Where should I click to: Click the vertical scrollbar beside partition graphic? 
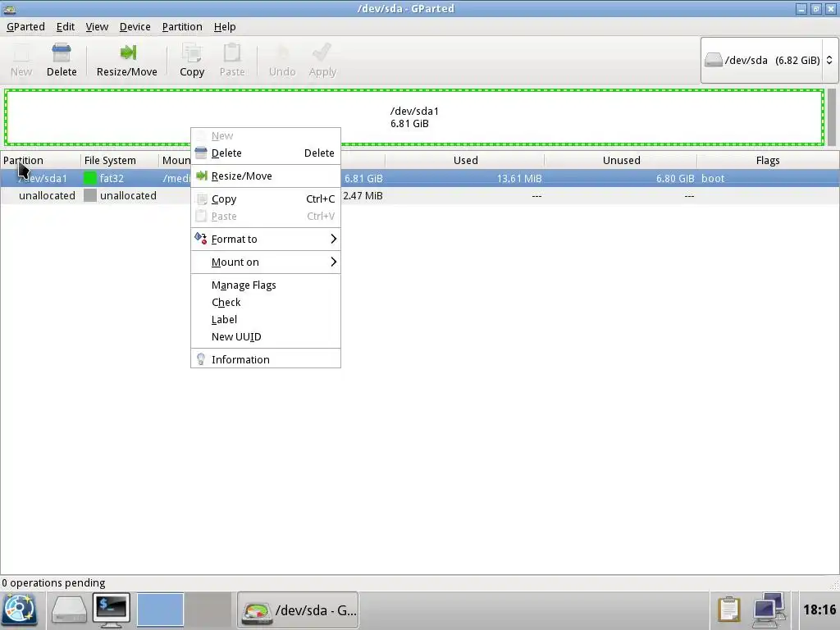(832, 117)
